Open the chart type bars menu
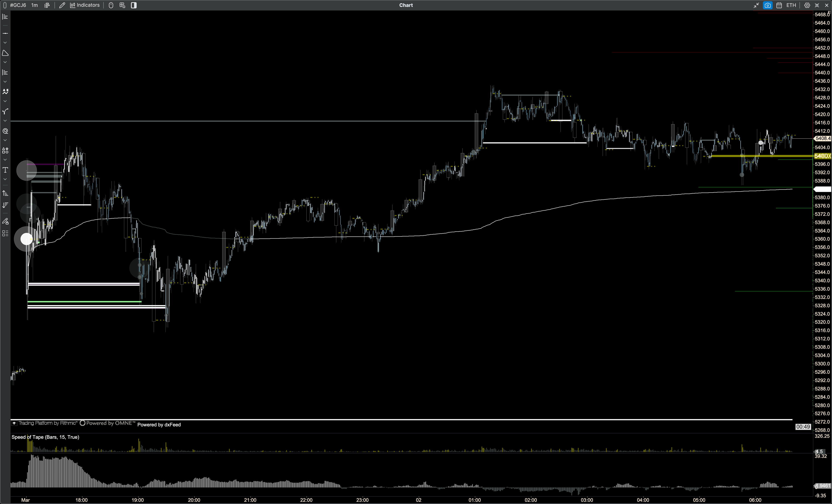 (x=47, y=5)
